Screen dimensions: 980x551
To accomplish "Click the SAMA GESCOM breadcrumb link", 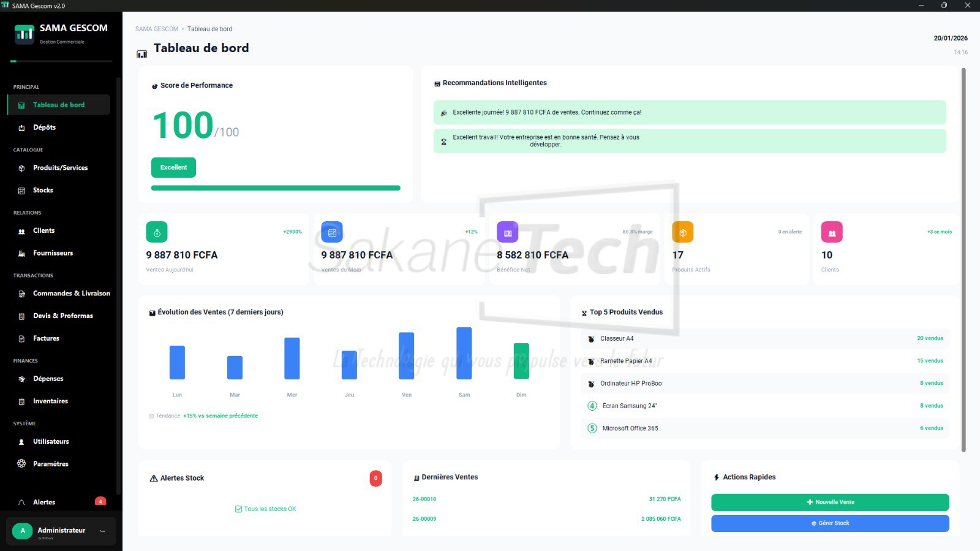I will coord(157,29).
